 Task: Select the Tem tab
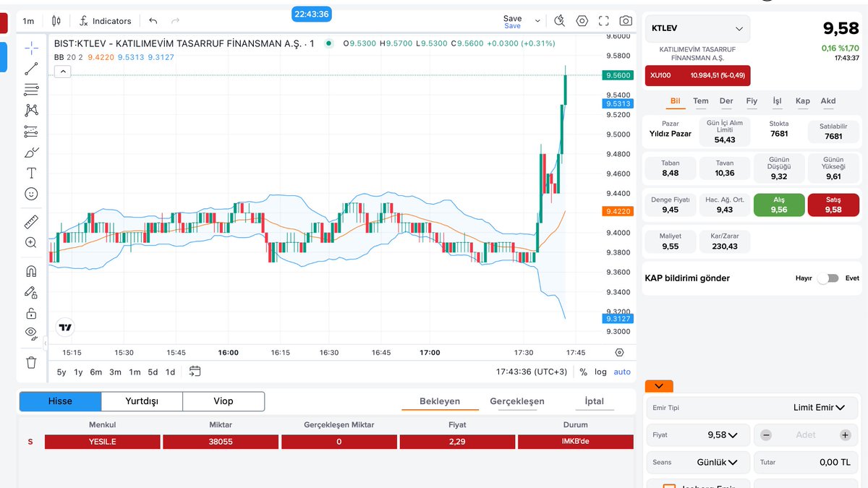tap(701, 101)
